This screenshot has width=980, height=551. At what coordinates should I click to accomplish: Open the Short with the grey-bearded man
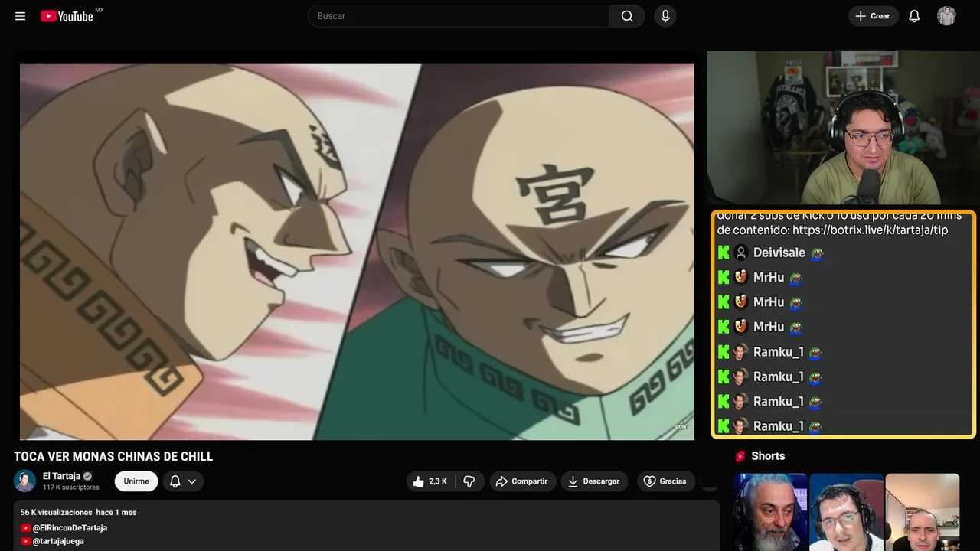click(770, 512)
